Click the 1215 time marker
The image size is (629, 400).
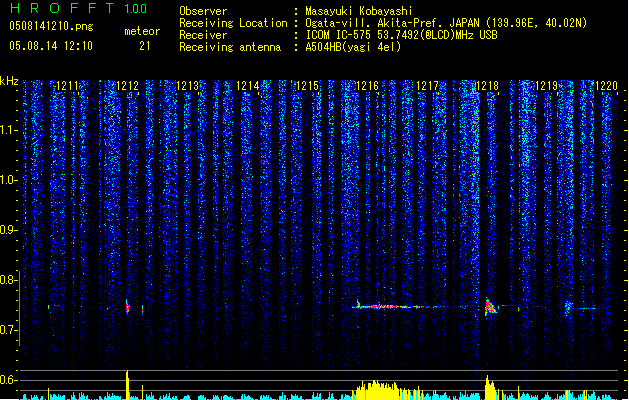pos(307,86)
